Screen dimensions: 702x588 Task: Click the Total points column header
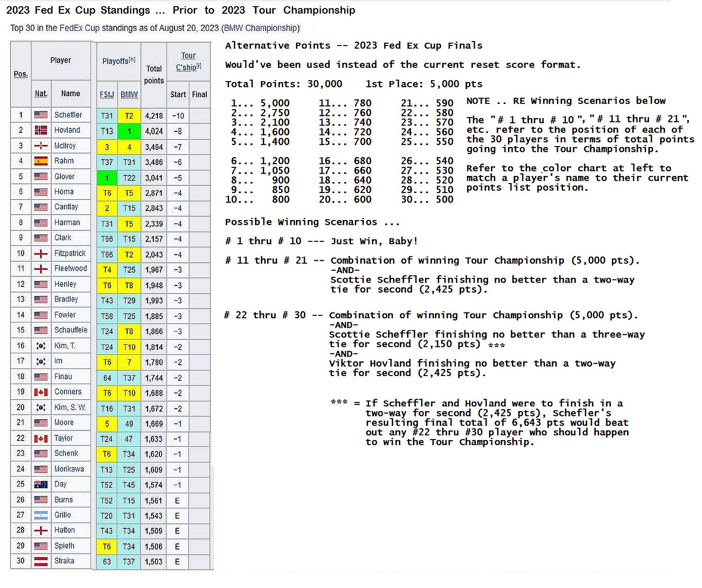[x=154, y=74]
